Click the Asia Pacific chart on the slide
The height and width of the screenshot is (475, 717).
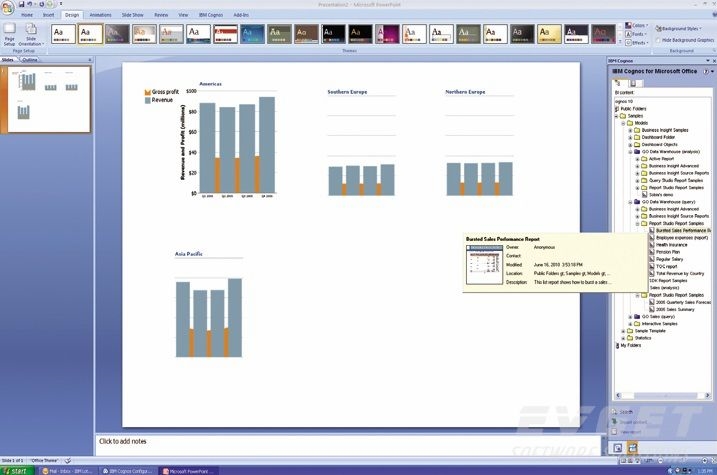click(209, 304)
